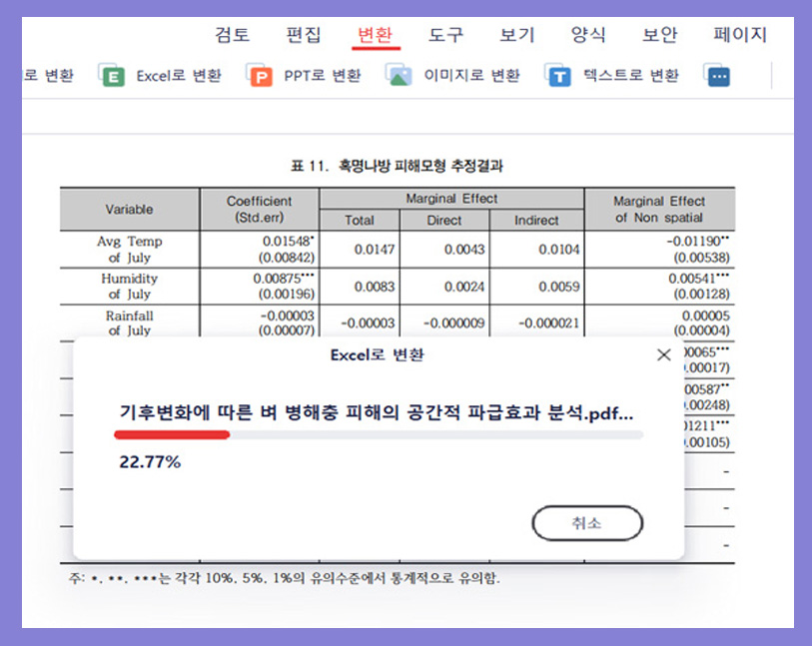Open the 변환 ribbon tab

tap(374, 35)
